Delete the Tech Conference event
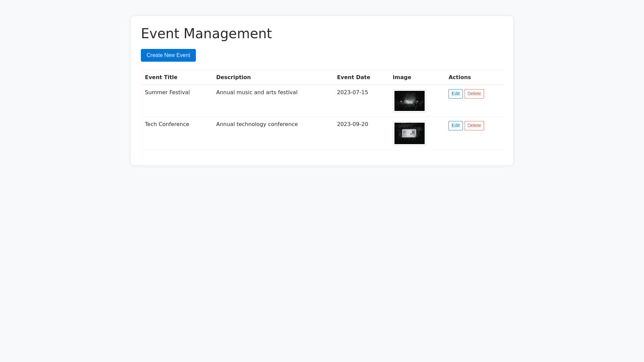 click(x=474, y=126)
